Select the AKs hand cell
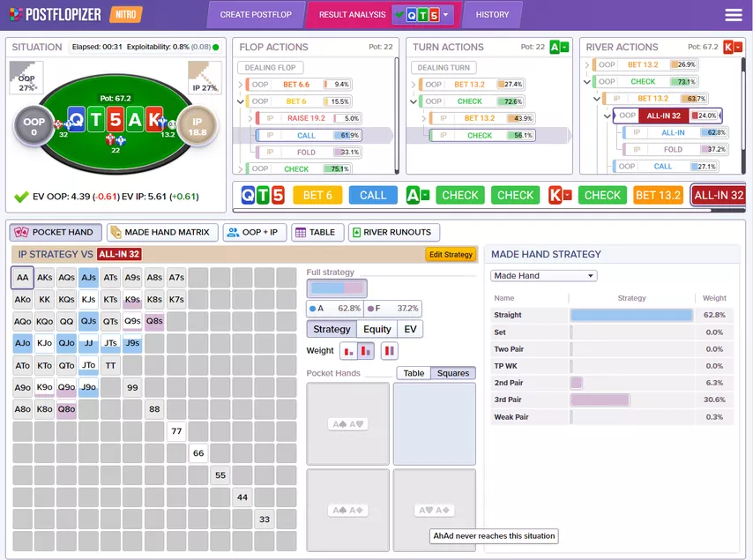 click(x=44, y=278)
